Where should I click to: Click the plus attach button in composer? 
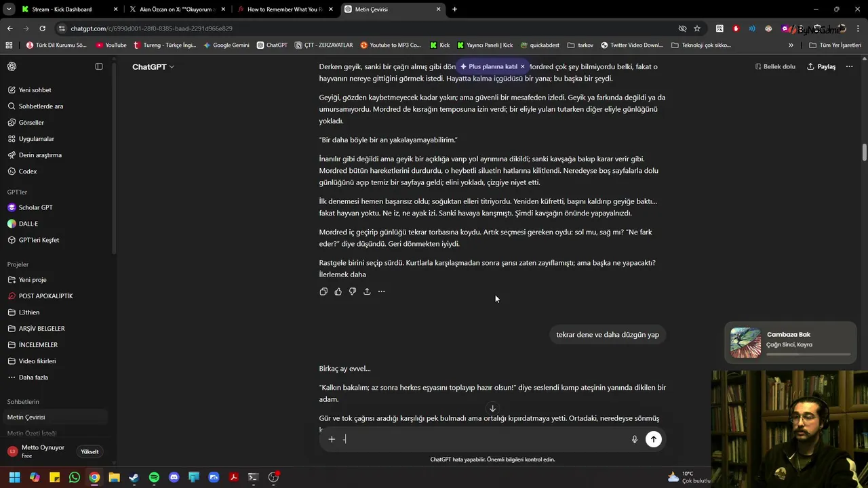pos(332,439)
